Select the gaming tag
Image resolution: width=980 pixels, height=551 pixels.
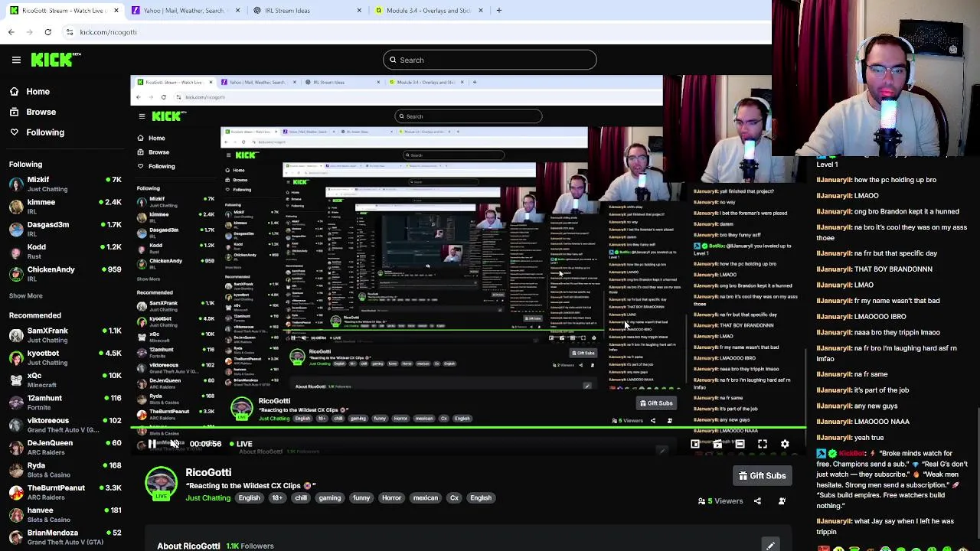[x=330, y=498]
